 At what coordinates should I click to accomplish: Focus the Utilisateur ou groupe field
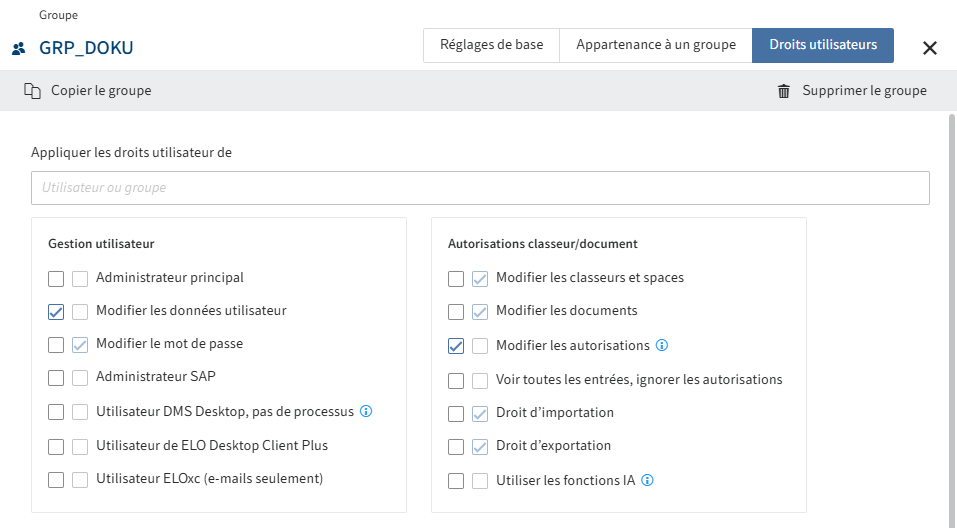click(x=480, y=188)
